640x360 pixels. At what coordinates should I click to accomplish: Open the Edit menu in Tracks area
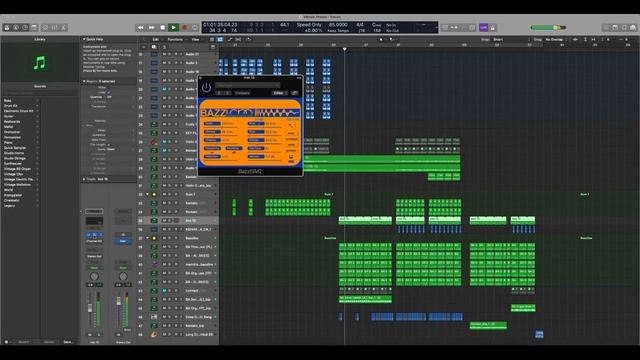(x=156, y=40)
